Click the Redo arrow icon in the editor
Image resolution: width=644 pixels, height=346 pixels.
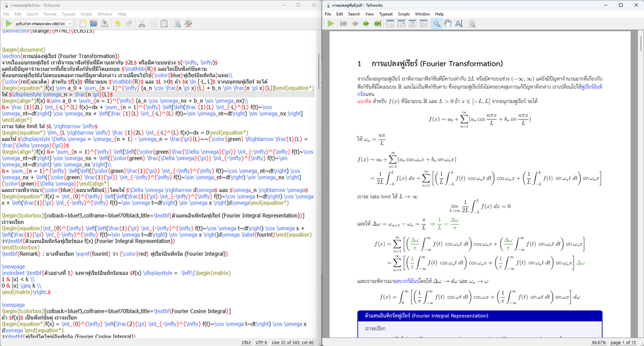pyautogui.click(x=129, y=24)
